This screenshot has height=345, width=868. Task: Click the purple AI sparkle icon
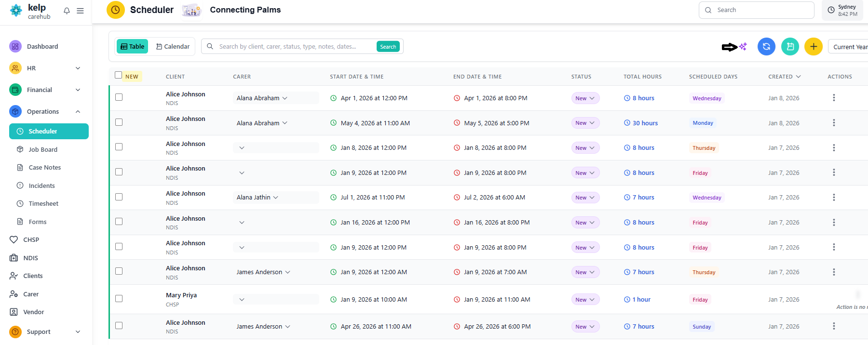coord(743,47)
